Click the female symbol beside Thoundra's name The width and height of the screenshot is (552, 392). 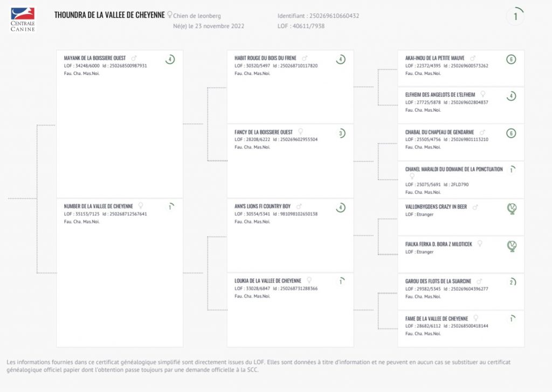(170, 15)
